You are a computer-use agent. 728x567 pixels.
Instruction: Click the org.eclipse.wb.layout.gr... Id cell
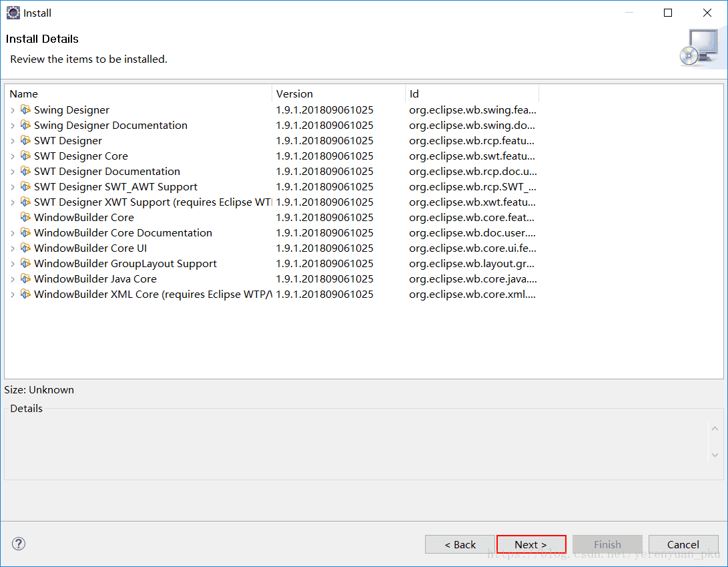click(472, 264)
